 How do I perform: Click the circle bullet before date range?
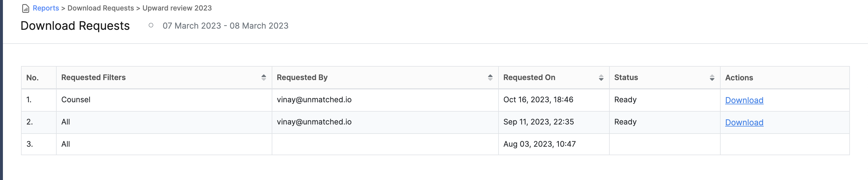click(x=151, y=25)
